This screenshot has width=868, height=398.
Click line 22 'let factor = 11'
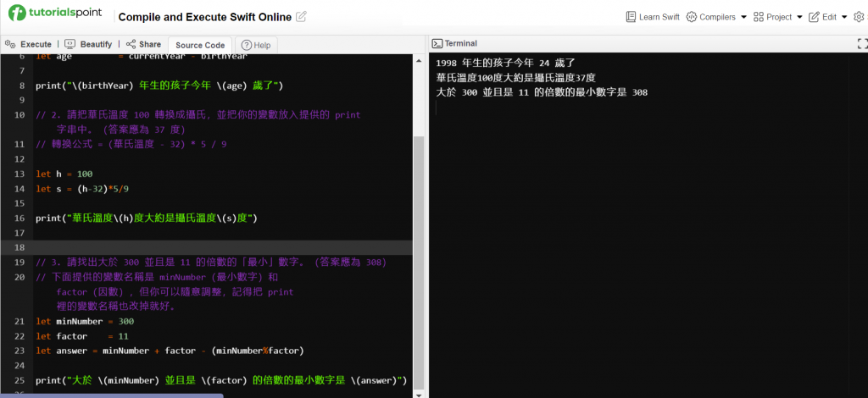(82, 336)
